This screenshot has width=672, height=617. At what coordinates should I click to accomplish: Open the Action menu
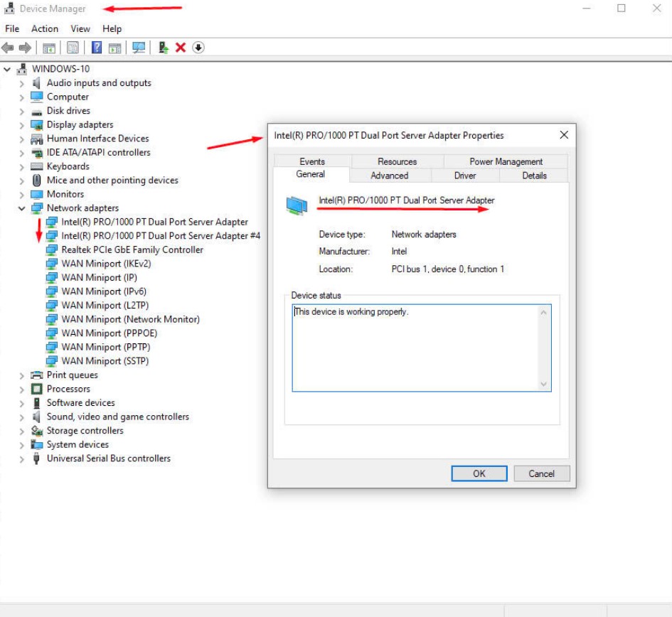pyautogui.click(x=45, y=28)
